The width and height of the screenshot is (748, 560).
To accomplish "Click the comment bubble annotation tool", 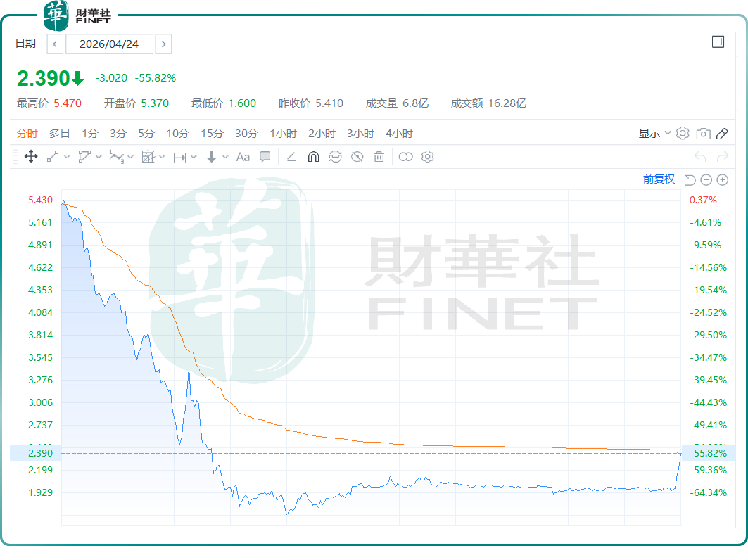I will [x=265, y=157].
